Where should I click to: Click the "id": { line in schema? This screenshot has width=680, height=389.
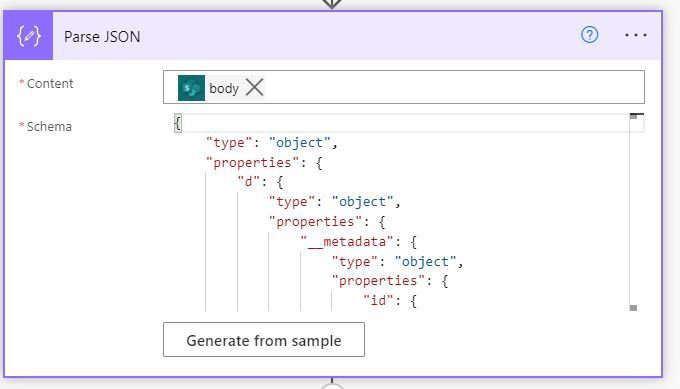tap(390, 301)
